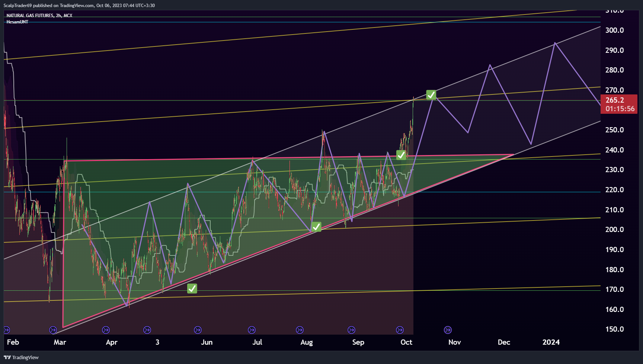Click the Oct label on the time axis

click(406, 342)
